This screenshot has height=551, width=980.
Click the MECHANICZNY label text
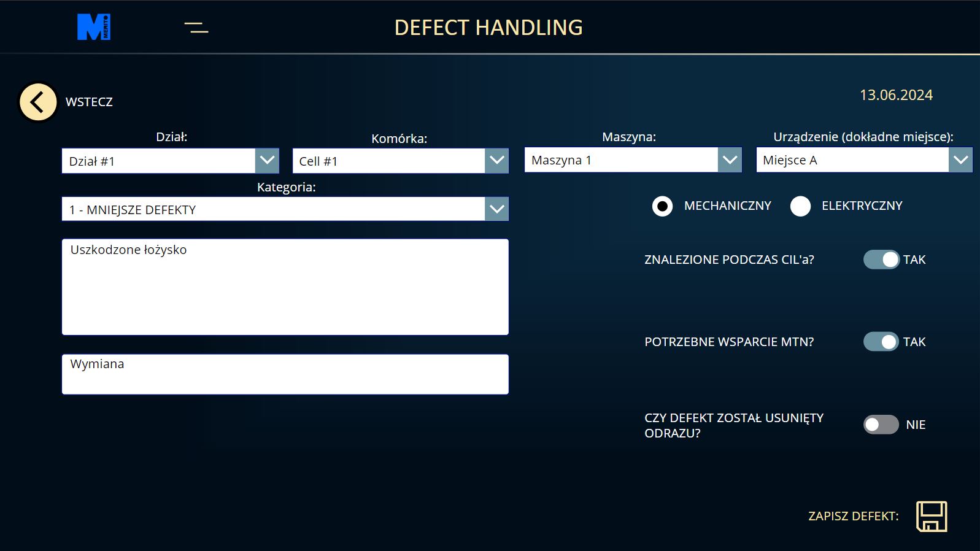click(x=728, y=206)
